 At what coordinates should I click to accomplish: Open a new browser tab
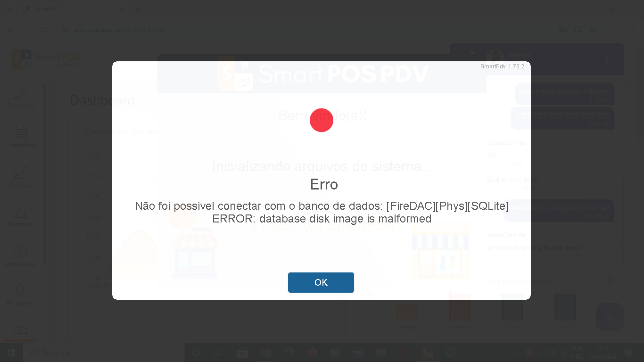click(x=138, y=9)
